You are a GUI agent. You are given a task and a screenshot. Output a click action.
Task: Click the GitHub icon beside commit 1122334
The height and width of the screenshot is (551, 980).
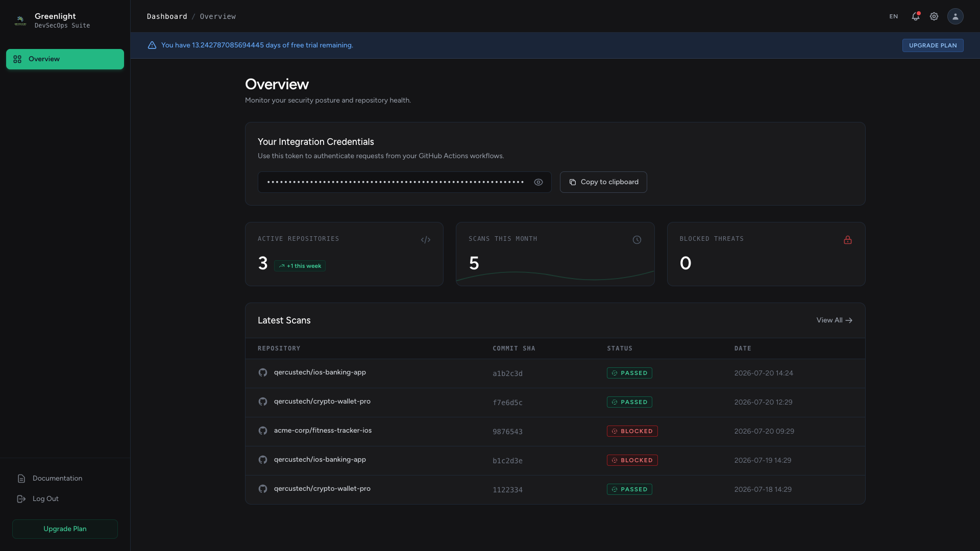[x=263, y=489]
